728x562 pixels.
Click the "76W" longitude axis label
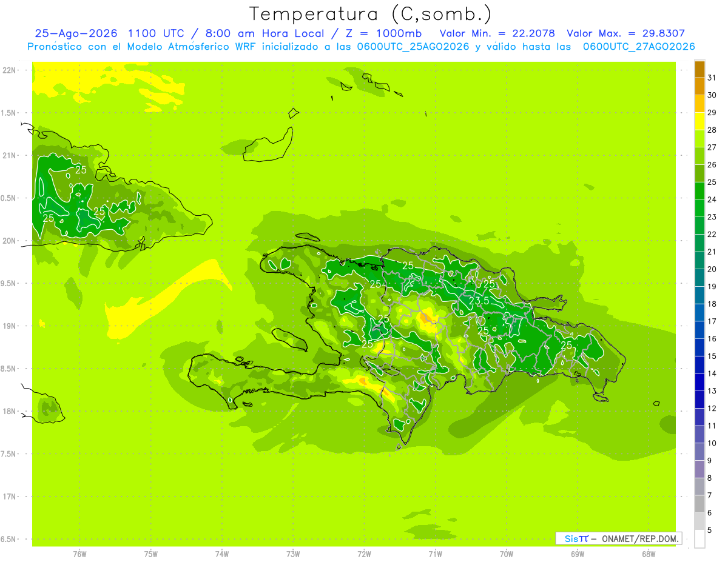click(79, 554)
